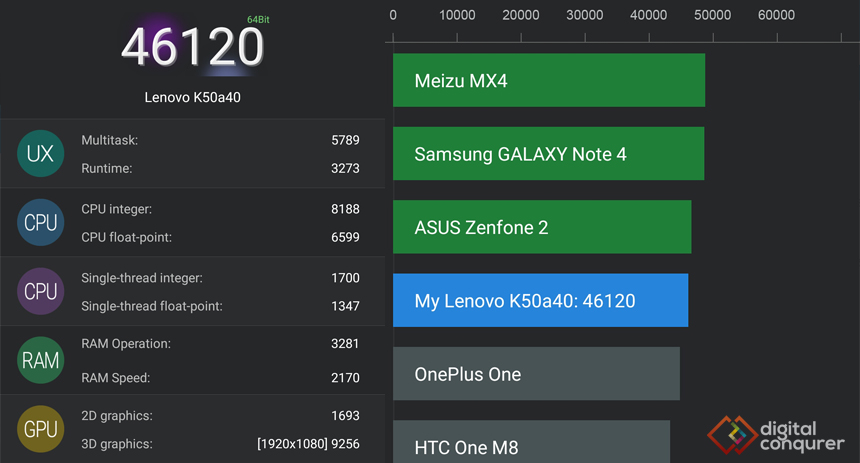860x463 pixels.
Task: Click the teal UX category icon
Action: (x=41, y=154)
